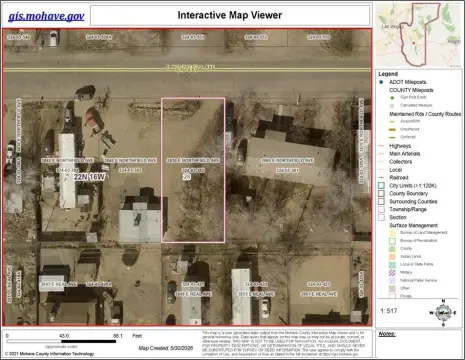The height and width of the screenshot is (360, 465).
Task: Click the Surface Management legend heading
Action: click(413, 225)
